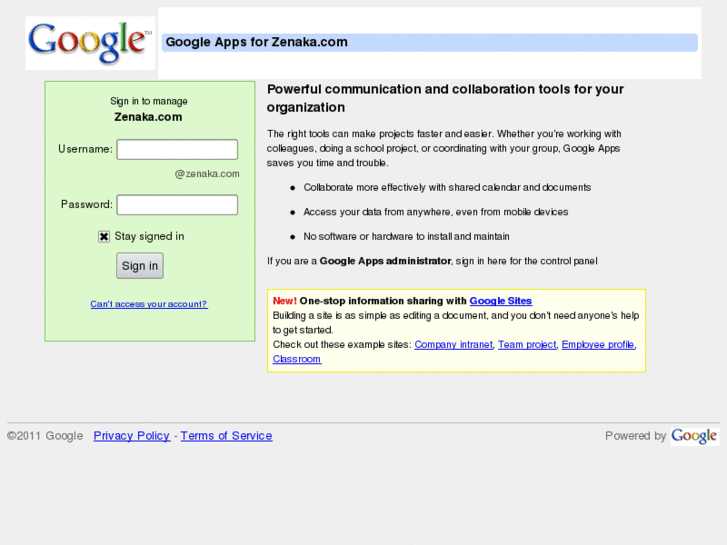Click the Powered by Google logo
727x545 pixels.
coord(694,436)
